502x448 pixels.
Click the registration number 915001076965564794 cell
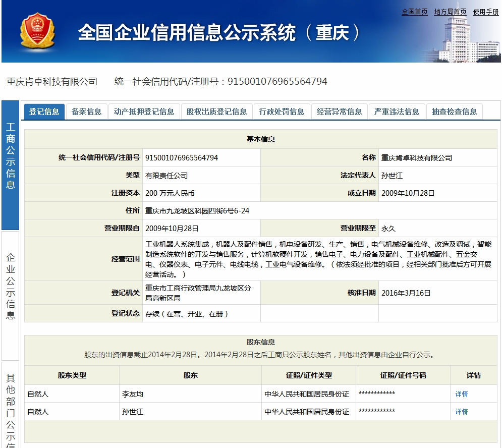pyautogui.click(x=182, y=157)
